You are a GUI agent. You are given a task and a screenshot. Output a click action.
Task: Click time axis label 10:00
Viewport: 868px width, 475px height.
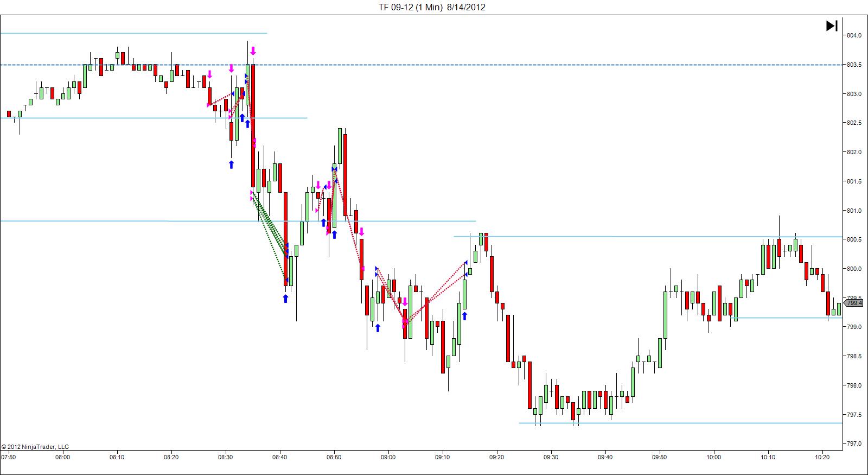[713, 458]
